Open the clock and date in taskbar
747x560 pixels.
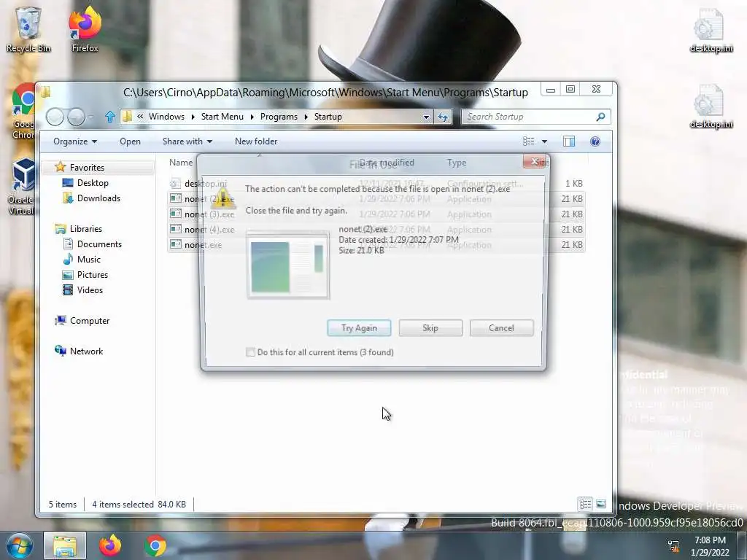coord(710,546)
